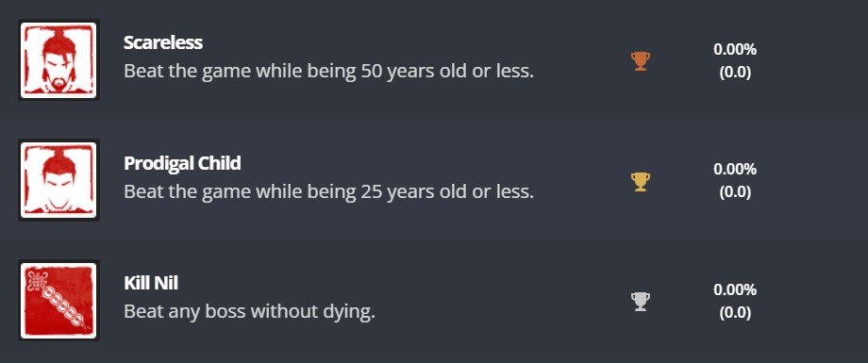This screenshot has height=363, width=868.
Task: Click the Kill Nil coin talisman icon
Action: (x=58, y=301)
